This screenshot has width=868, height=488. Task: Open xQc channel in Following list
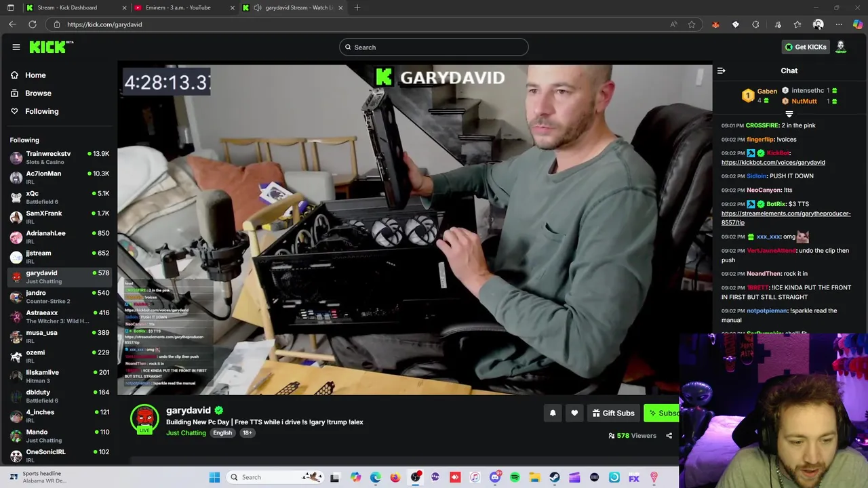pyautogui.click(x=60, y=197)
